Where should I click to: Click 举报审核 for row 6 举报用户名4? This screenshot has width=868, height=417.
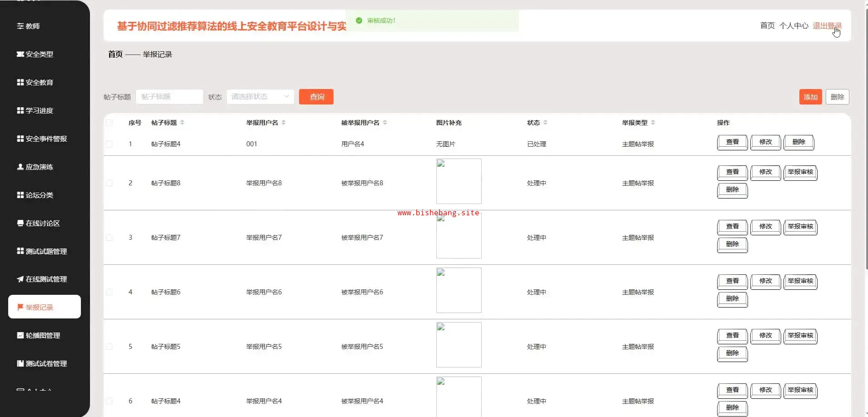tap(801, 391)
